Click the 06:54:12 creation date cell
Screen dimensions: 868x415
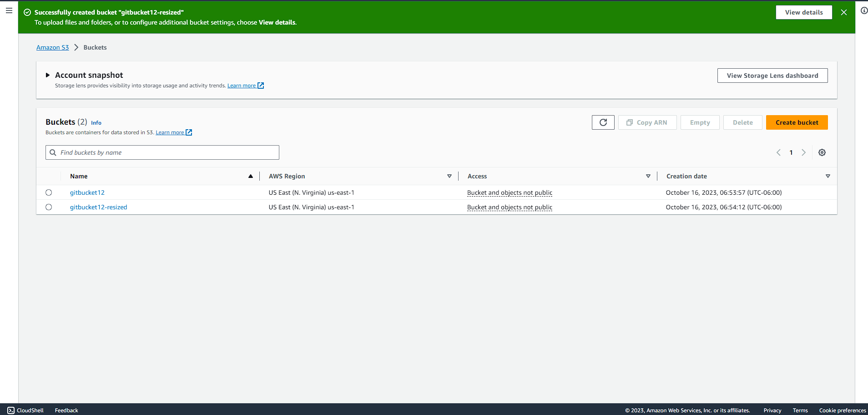(724, 207)
